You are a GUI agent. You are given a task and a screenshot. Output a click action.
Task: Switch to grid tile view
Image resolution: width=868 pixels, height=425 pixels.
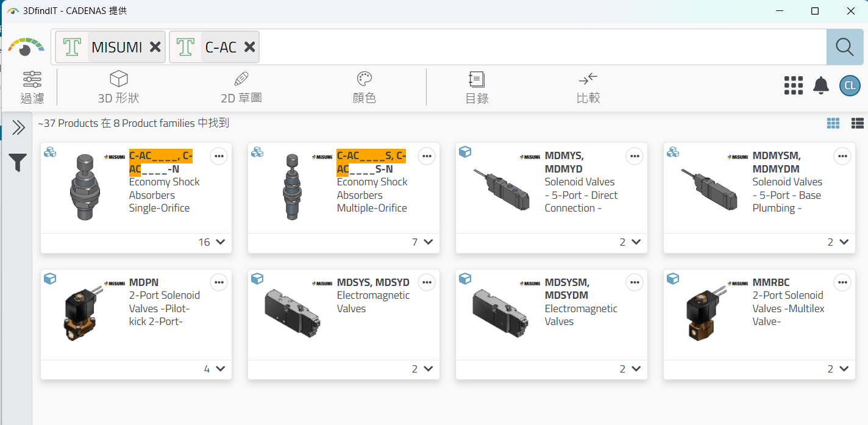[x=833, y=123]
